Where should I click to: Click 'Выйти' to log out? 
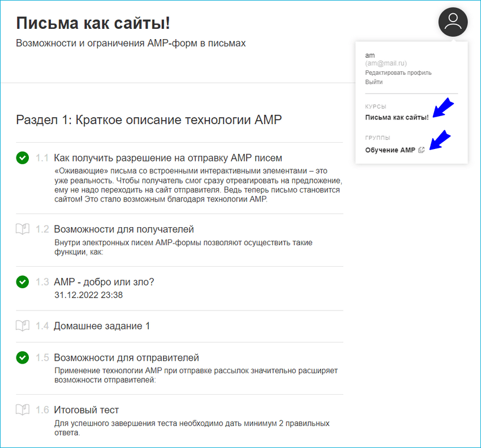point(372,83)
